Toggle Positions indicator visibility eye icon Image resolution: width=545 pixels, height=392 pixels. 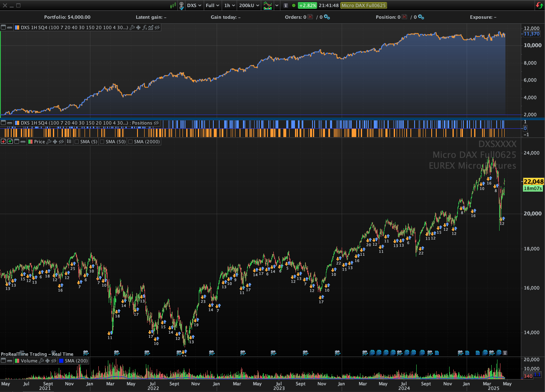pos(156,123)
